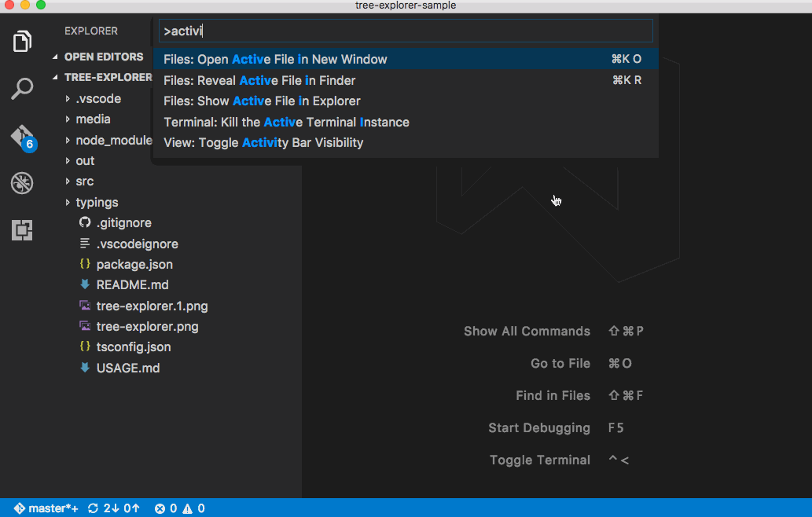The image size is (812, 517).
Task: Choose 'View: Toggle Activity Bar Visibility'
Action: (263, 142)
